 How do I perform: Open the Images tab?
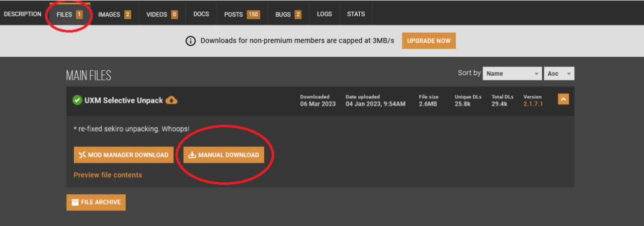(114, 15)
